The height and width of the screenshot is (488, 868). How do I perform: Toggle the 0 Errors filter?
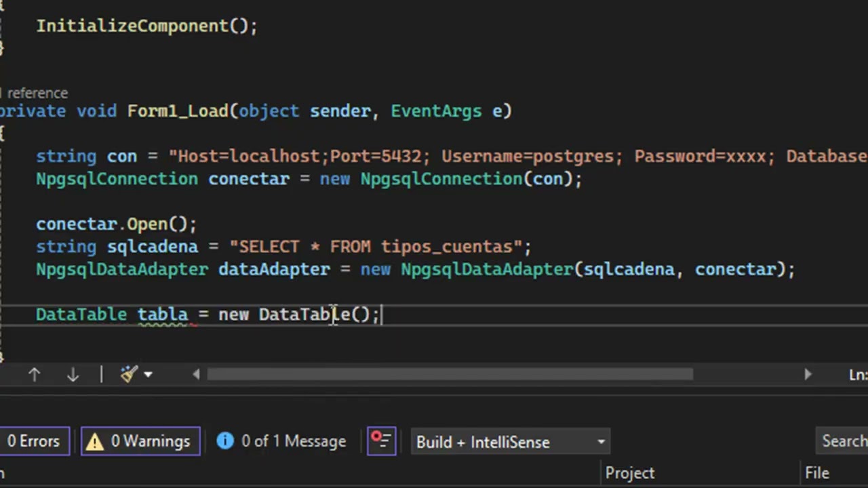[x=33, y=441]
